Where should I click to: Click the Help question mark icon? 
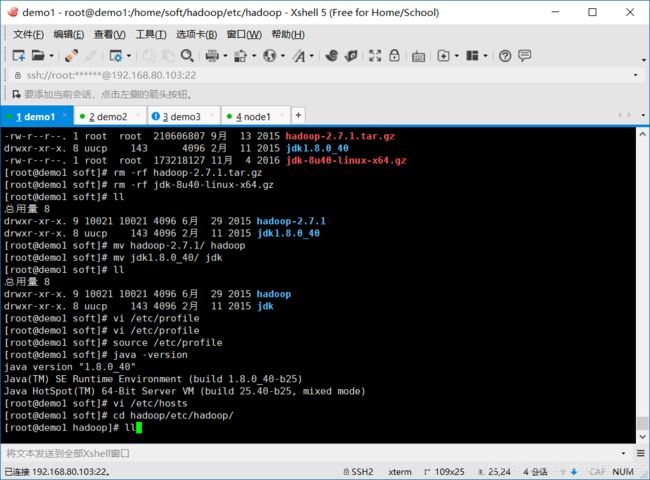pyautogui.click(x=505, y=56)
